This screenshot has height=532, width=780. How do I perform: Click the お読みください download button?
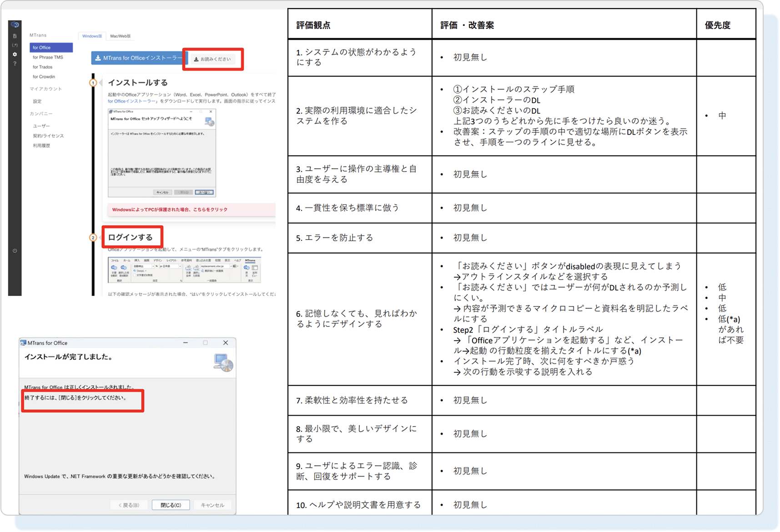[212, 59]
